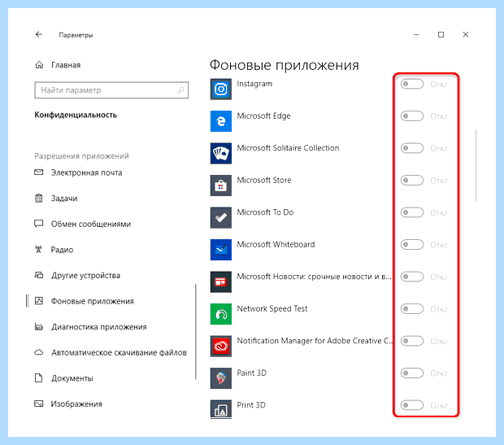Image resolution: width=504 pixels, height=445 pixels.
Task: Click the Paint 3D app icon
Action: tap(221, 378)
